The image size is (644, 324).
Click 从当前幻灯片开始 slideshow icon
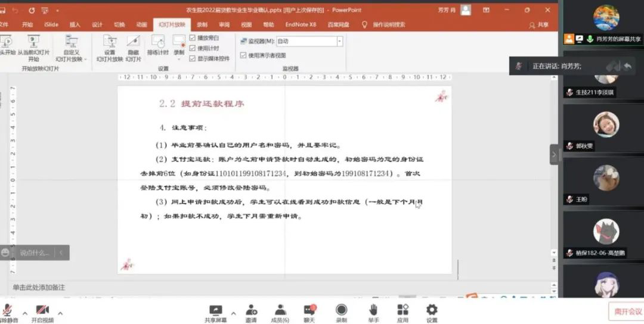33,42
